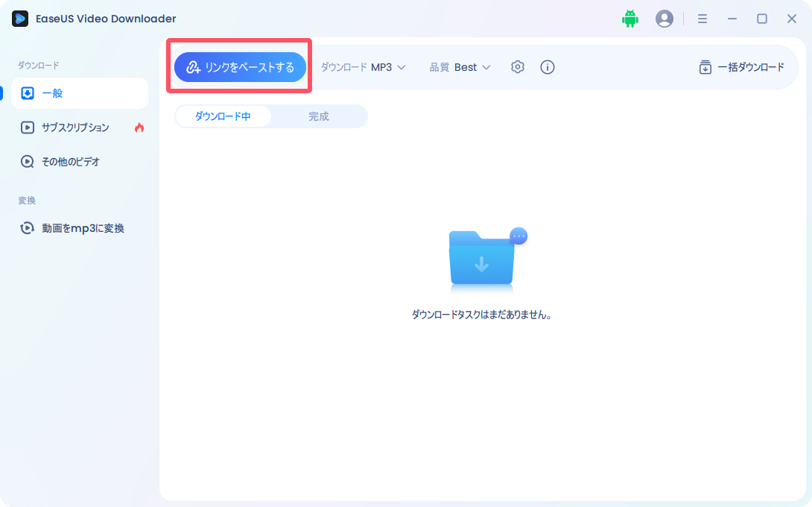Start 一括ダウンロード batch download
Screen dimensions: 812x507
click(x=742, y=67)
